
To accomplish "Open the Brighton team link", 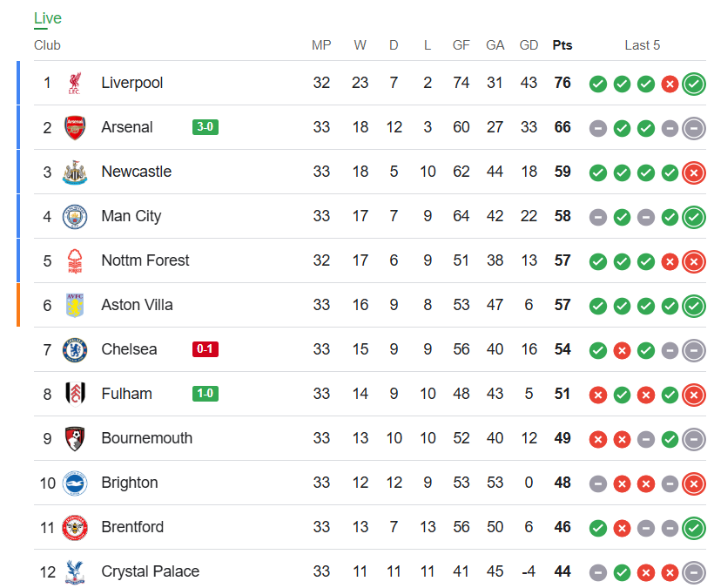I will (x=130, y=483).
